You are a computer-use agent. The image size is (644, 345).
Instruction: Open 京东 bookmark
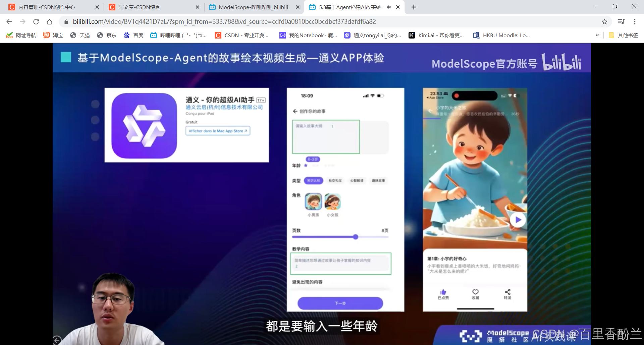[107, 35]
